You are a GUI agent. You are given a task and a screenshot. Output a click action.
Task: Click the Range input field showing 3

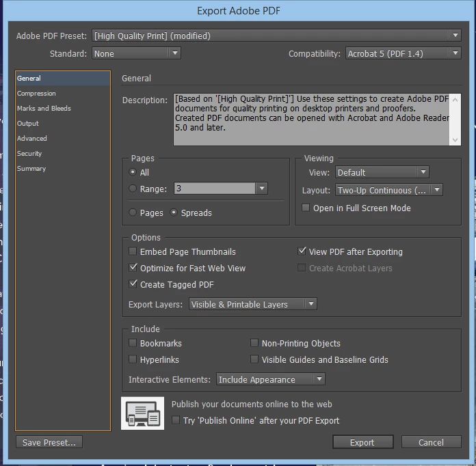(215, 189)
